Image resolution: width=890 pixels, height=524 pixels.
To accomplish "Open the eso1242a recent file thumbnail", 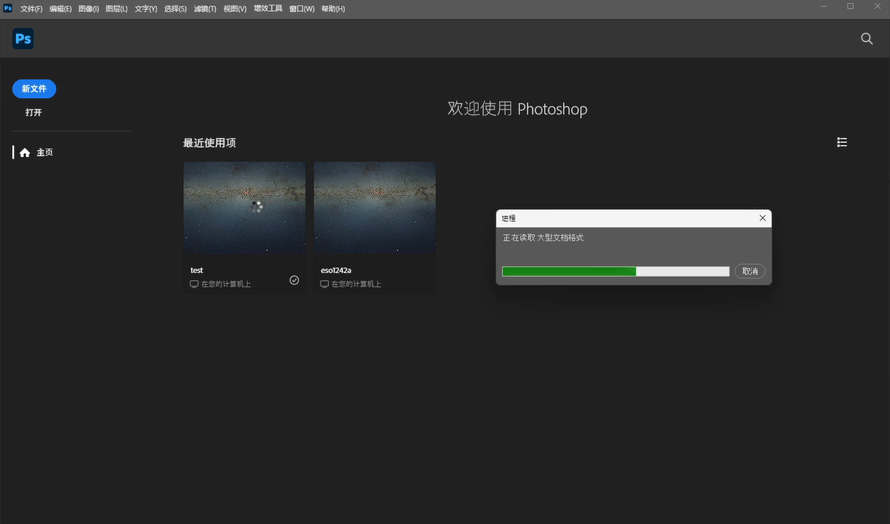I will (x=374, y=208).
